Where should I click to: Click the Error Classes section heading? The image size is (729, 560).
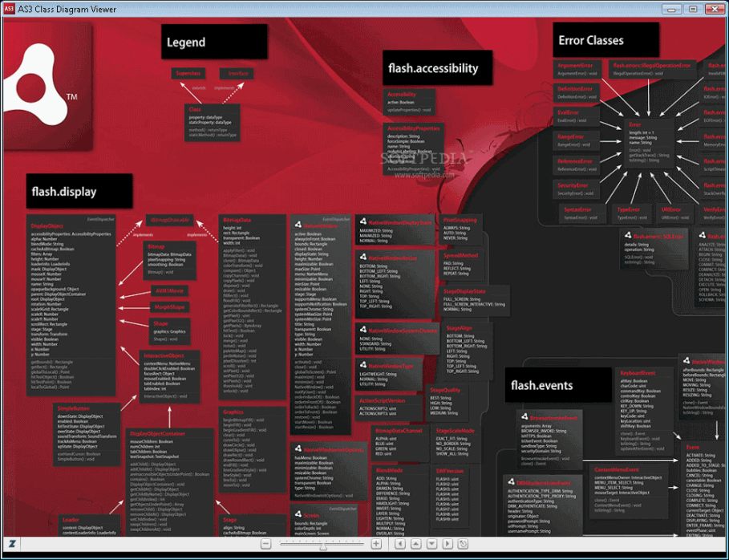coord(606,40)
